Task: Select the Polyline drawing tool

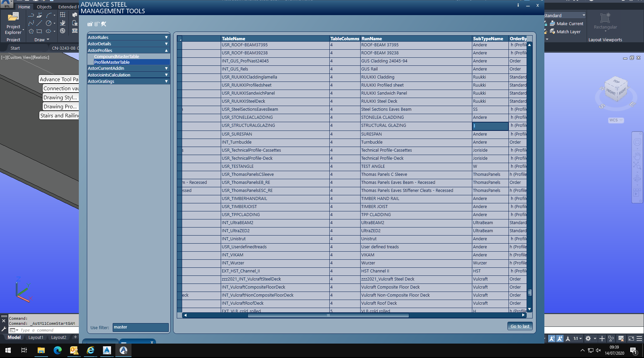Action: pos(31,23)
